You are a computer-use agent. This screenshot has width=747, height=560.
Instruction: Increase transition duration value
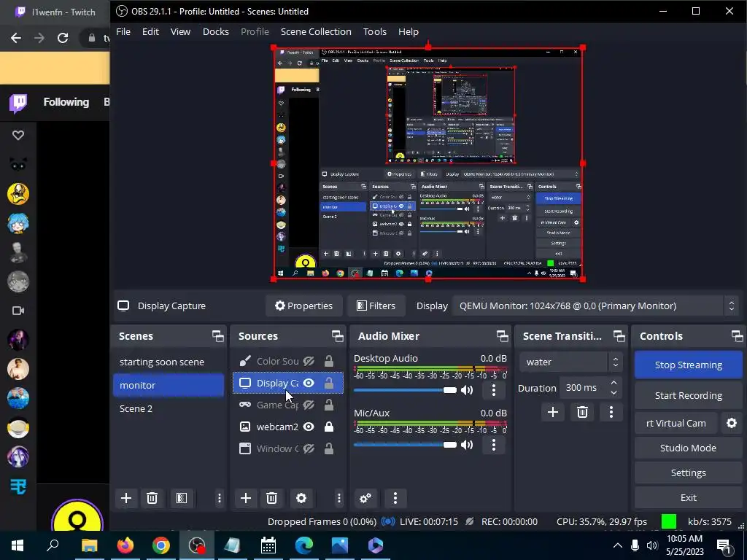click(614, 383)
